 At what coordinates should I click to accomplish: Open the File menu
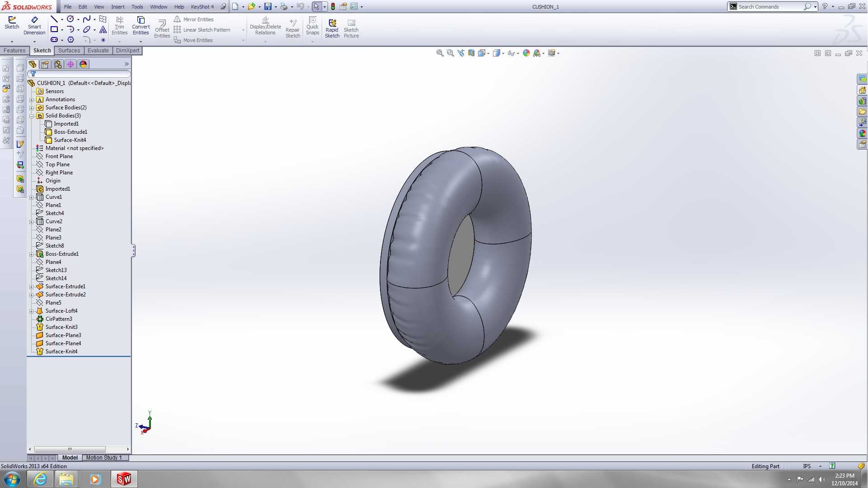click(68, 7)
